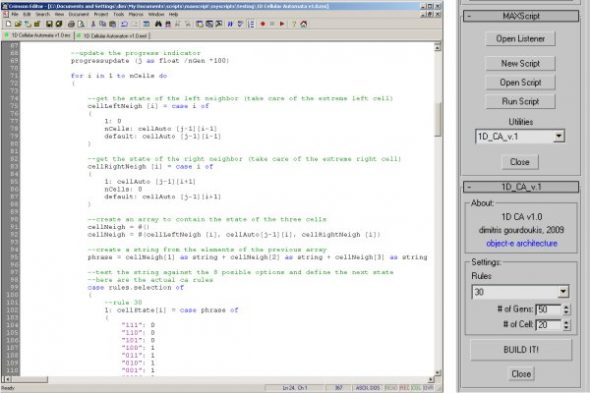Screen dimensions: 590x393
Task: Click the Run Script button
Action: click(x=520, y=101)
